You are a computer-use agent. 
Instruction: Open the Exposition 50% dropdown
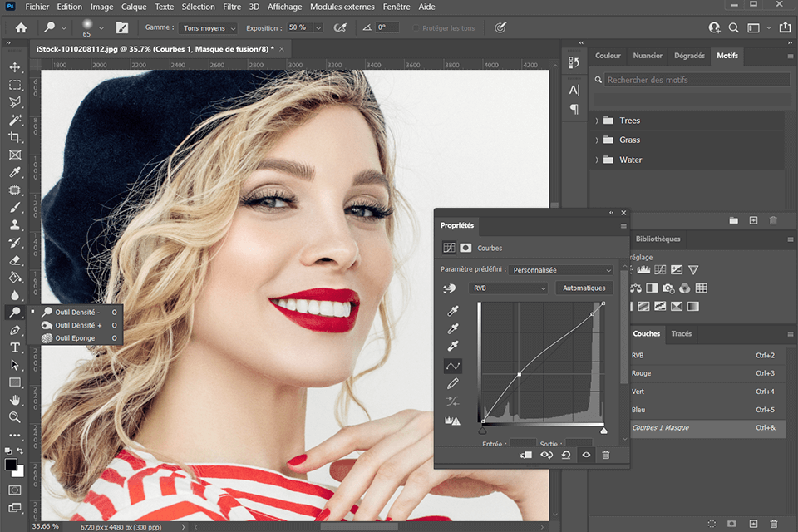pyautogui.click(x=318, y=28)
